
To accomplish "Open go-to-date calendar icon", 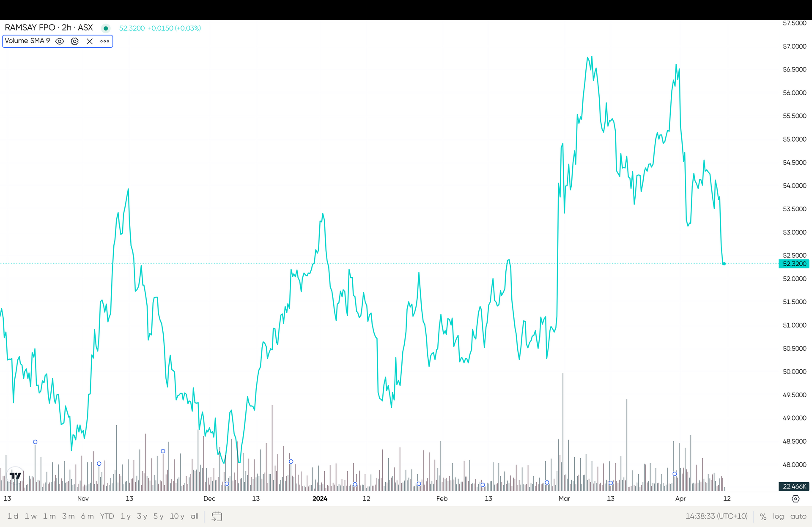I will (217, 516).
